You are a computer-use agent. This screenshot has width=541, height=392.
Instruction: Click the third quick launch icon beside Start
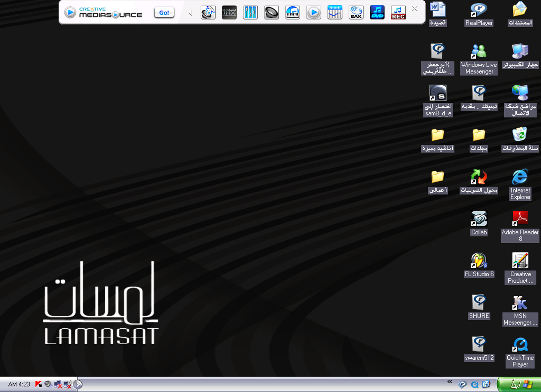click(486, 384)
